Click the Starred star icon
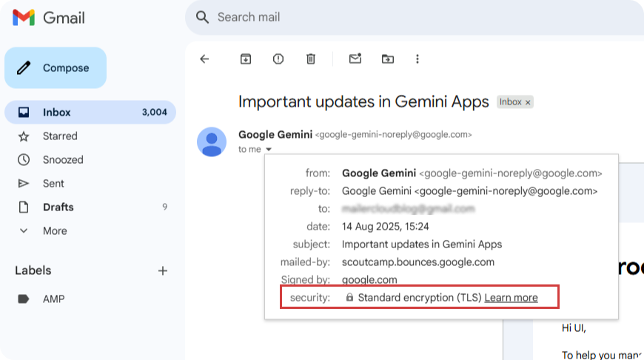The height and width of the screenshot is (360, 644). point(24,136)
